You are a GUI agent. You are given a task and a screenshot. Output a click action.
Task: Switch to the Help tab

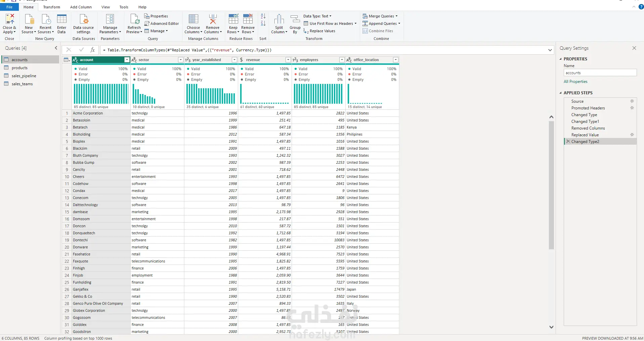[x=142, y=7]
